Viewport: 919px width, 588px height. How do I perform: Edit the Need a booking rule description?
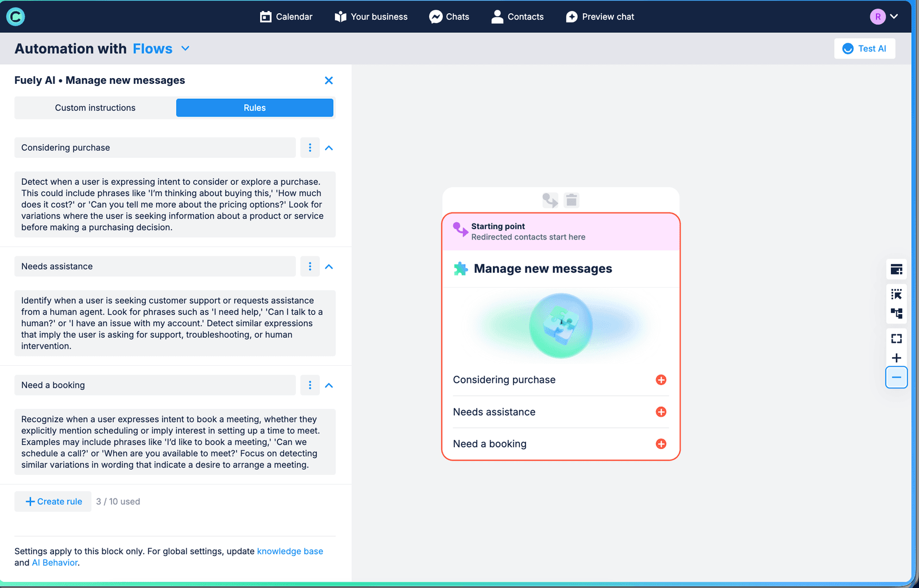tap(175, 442)
